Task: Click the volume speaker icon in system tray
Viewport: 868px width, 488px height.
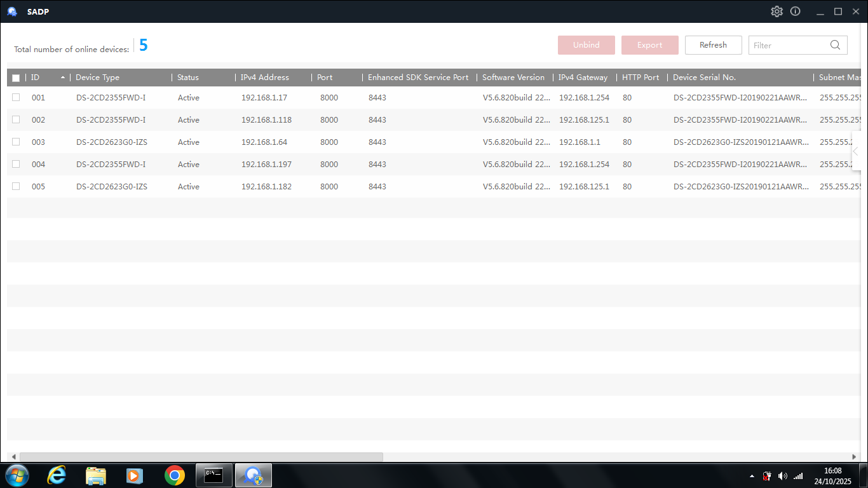Action: [782, 476]
